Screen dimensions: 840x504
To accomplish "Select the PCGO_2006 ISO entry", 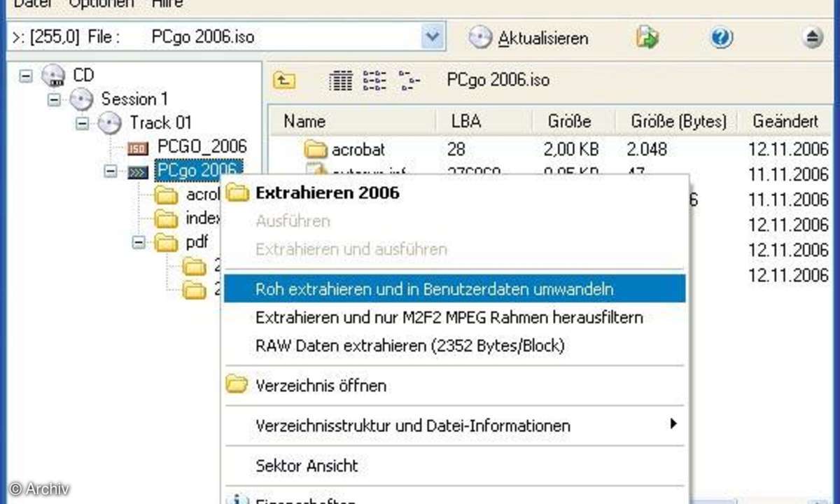I will tap(202, 146).
